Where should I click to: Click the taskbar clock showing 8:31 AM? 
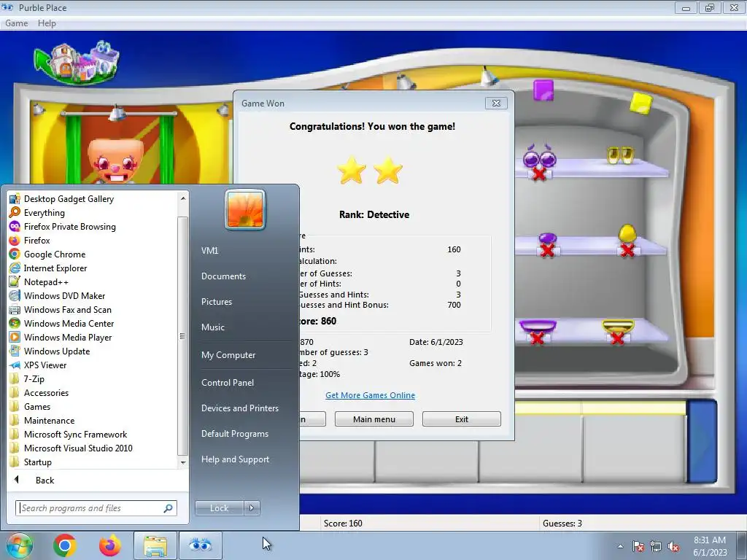(710, 546)
